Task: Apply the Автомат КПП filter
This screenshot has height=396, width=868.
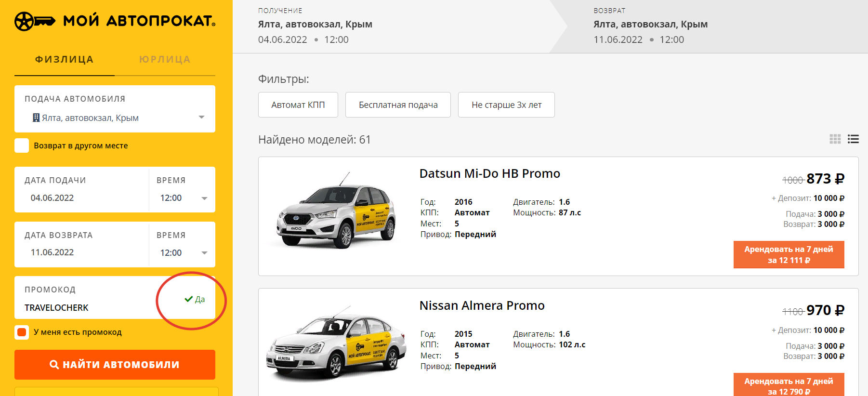Action: coord(298,105)
